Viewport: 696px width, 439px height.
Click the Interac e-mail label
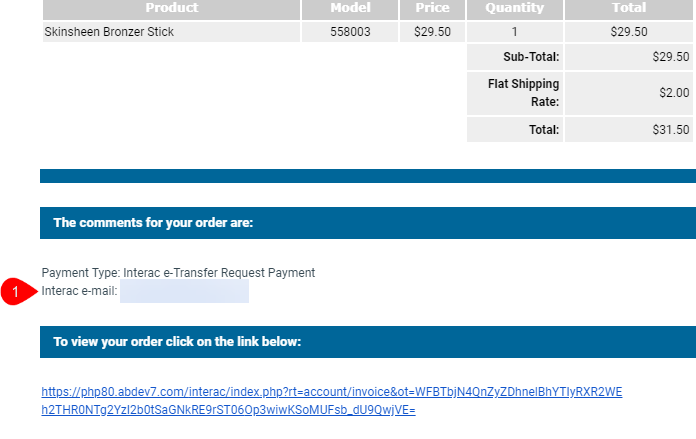pyautogui.click(x=80, y=291)
